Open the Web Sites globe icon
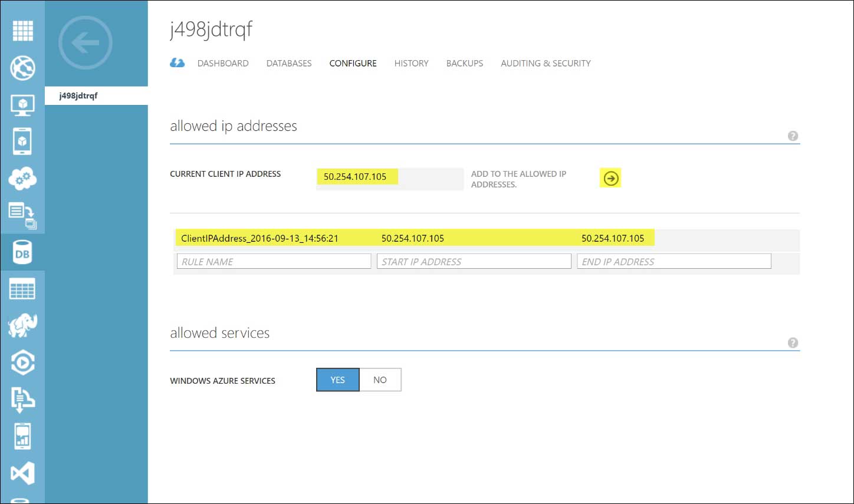Viewport: 854px width, 504px height. point(22,67)
